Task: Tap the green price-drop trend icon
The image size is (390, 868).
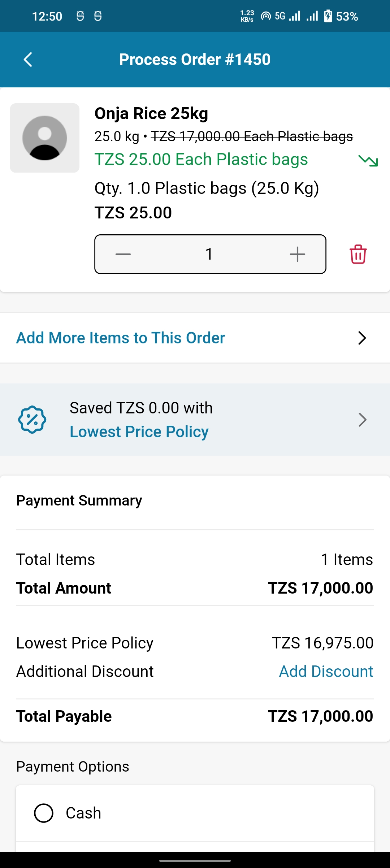Action: (x=368, y=160)
